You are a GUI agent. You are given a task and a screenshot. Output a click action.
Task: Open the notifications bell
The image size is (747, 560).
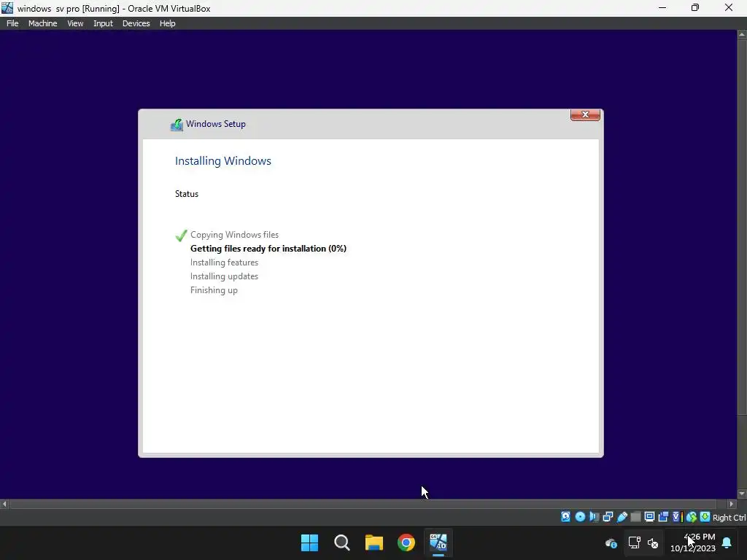click(x=727, y=542)
